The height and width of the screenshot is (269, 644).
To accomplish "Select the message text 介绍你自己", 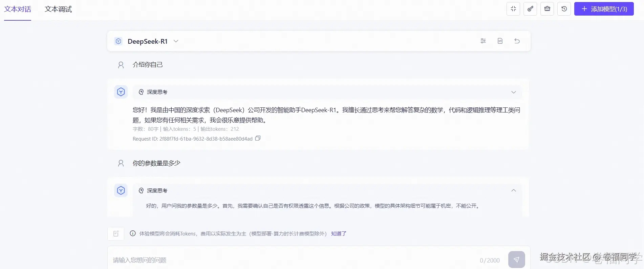I will click(148, 65).
